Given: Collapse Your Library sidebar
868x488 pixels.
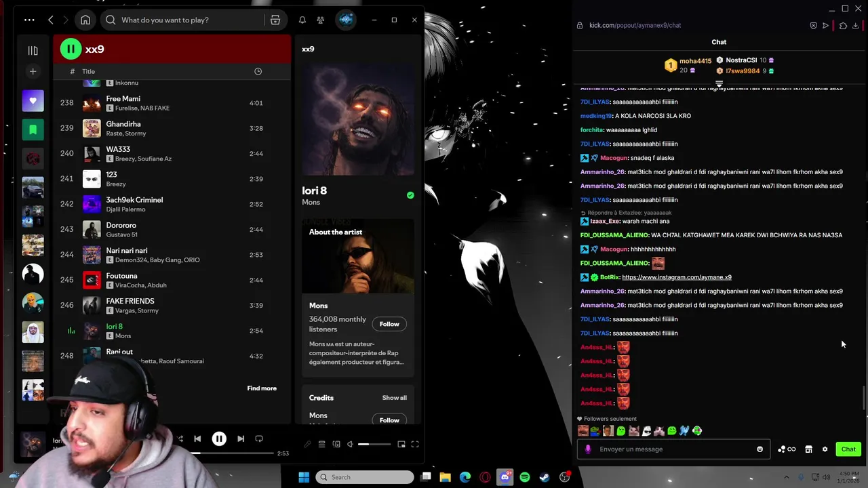Looking at the screenshot, I should (x=33, y=50).
